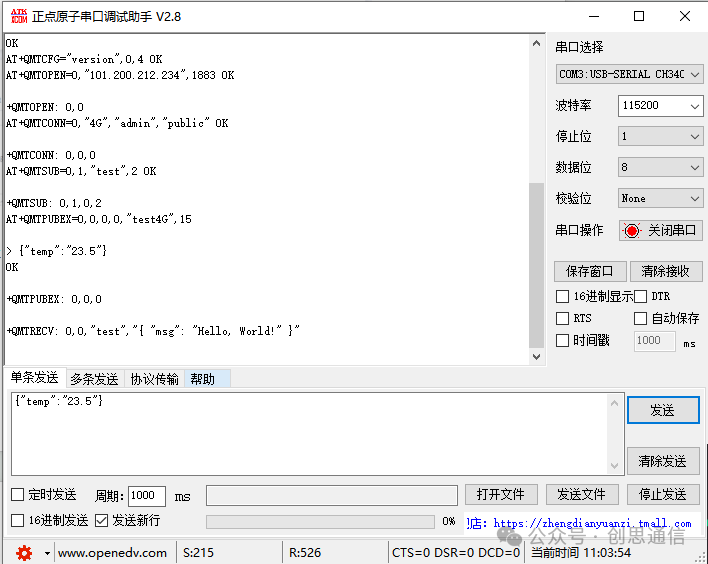Click the red port status indicator icon
708x564 pixels.
point(632,231)
